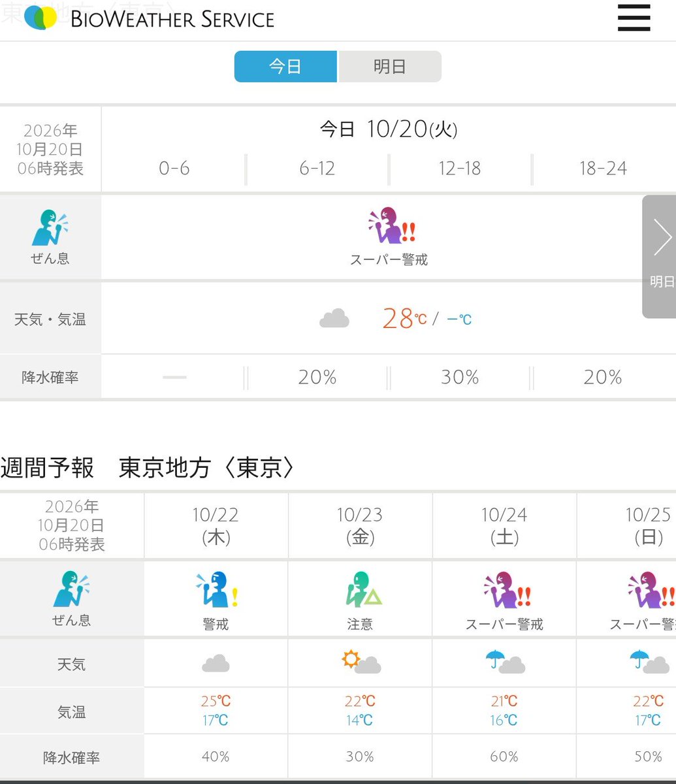Viewport: 676px width, 784px height.
Task: Select the 28℃ high temperature value
Action: (404, 318)
